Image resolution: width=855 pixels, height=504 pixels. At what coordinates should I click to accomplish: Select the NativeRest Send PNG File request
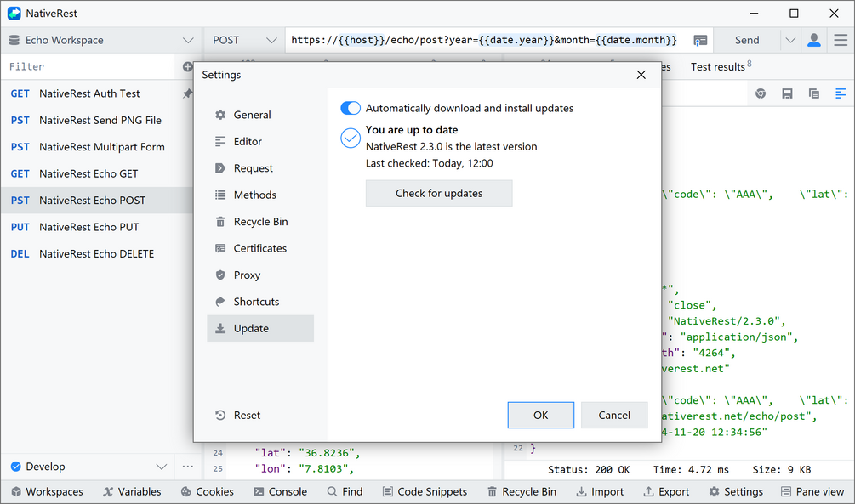click(97, 121)
